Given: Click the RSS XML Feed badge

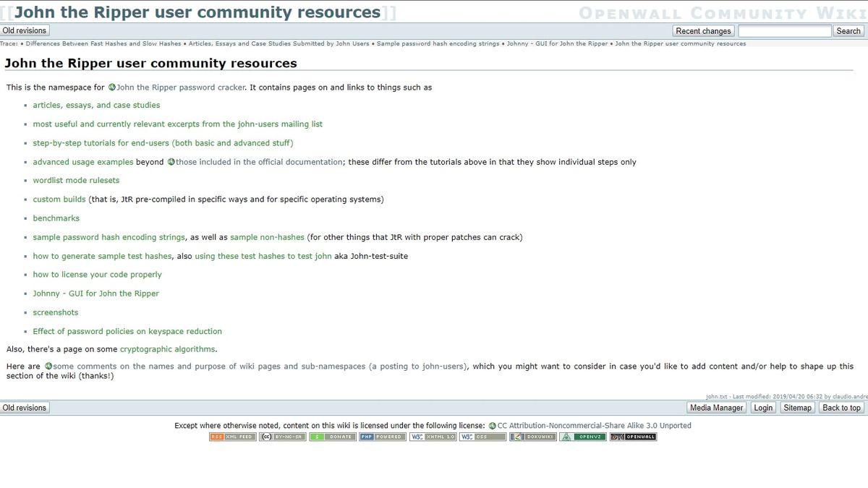Looking at the screenshot, I should (x=233, y=437).
